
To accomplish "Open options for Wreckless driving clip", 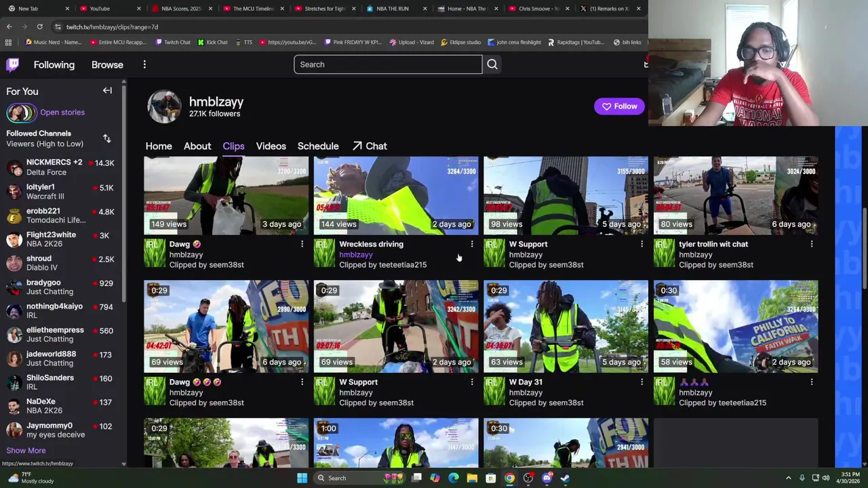I will pyautogui.click(x=472, y=244).
